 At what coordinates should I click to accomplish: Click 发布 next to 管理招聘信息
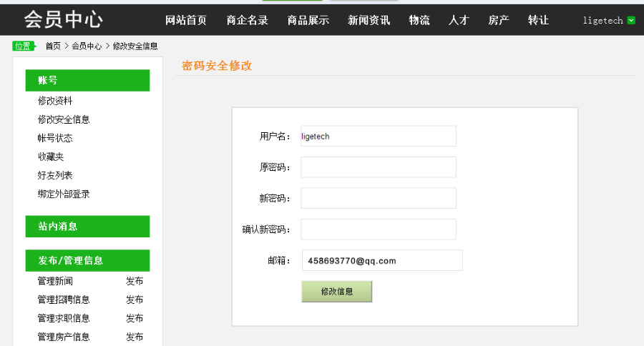(135, 300)
